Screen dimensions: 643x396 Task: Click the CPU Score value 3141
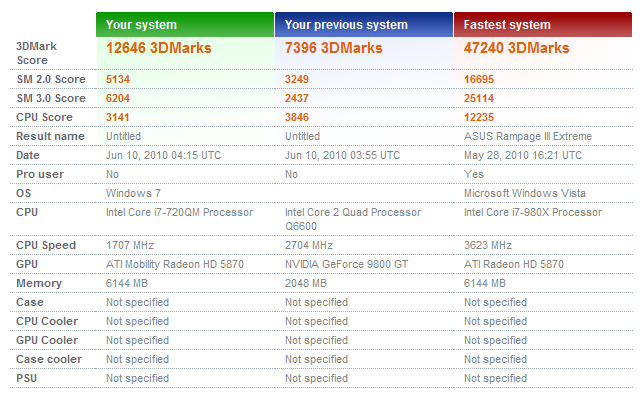click(118, 117)
